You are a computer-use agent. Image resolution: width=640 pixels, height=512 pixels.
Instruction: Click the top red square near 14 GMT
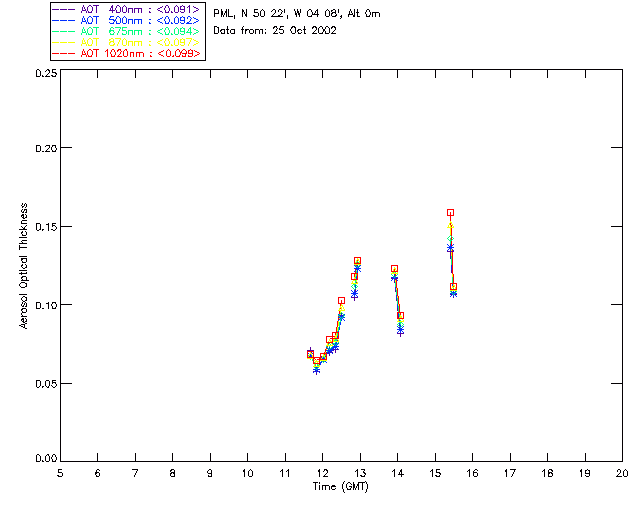[395, 268]
